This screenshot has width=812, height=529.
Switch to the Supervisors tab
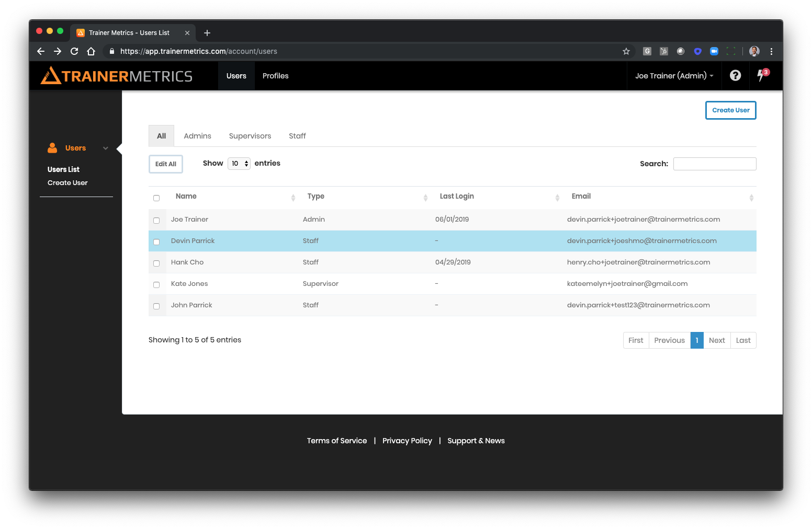point(250,136)
